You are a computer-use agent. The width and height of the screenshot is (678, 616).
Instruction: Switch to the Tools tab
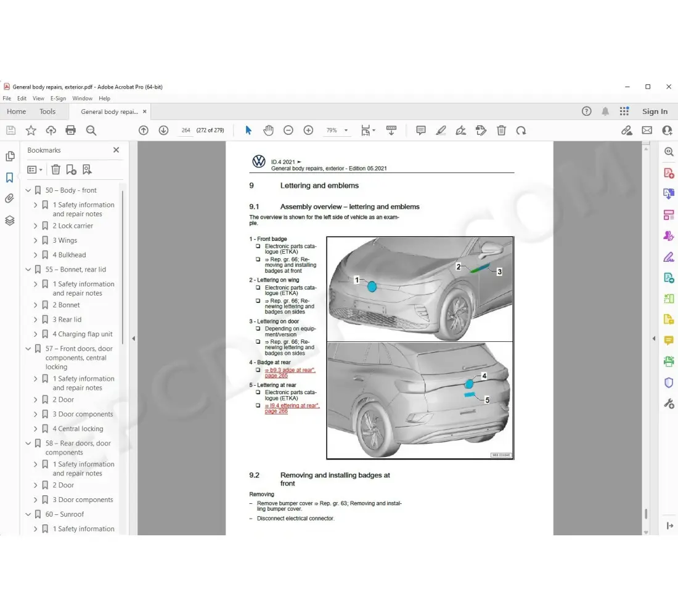coord(47,111)
